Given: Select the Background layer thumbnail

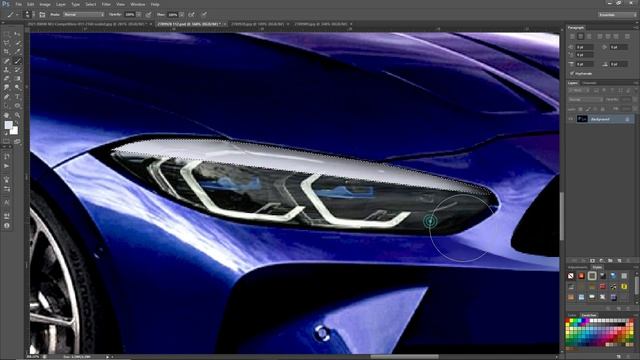Looking at the screenshot, I should pos(582,119).
